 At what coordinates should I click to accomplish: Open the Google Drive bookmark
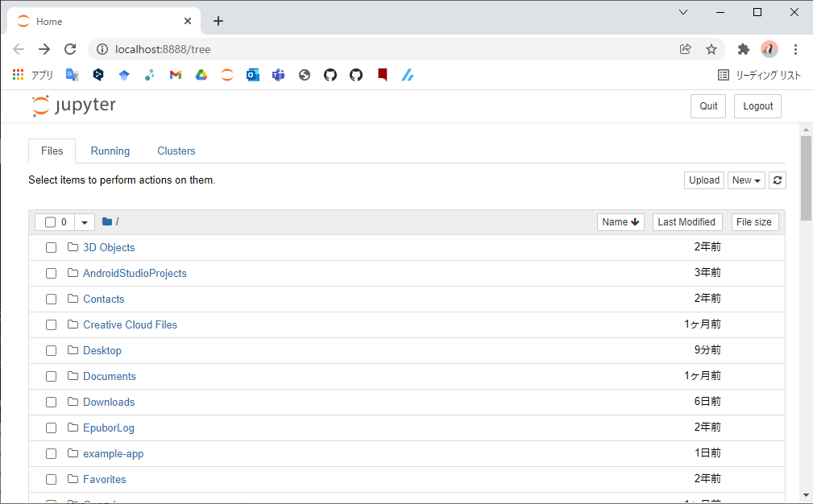(201, 75)
